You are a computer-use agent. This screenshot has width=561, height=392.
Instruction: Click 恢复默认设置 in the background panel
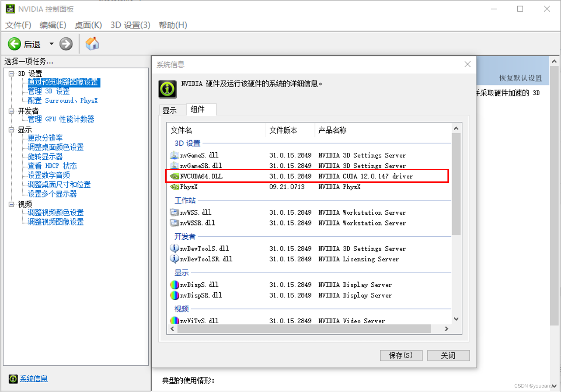pos(520,78)
